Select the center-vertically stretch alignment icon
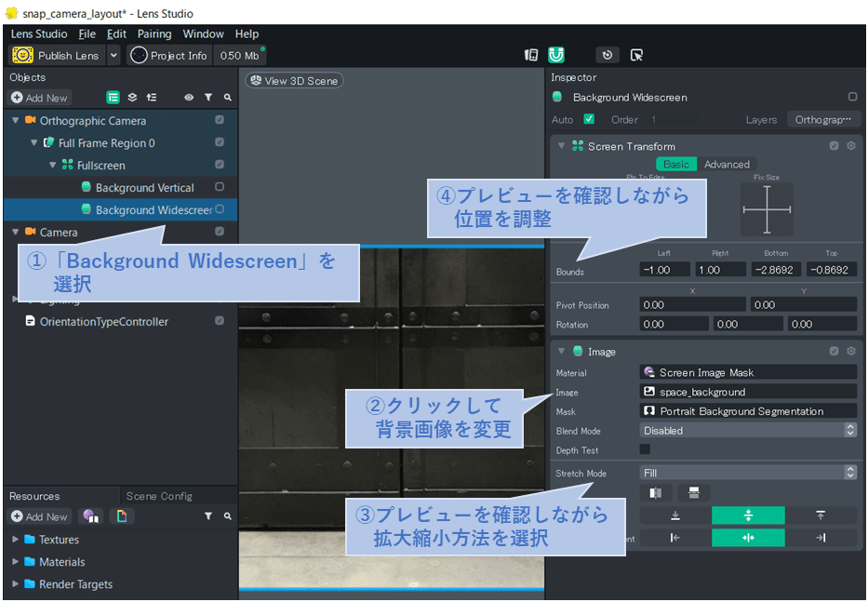This screenshot has width=868, height=602. tap(748, 515)
